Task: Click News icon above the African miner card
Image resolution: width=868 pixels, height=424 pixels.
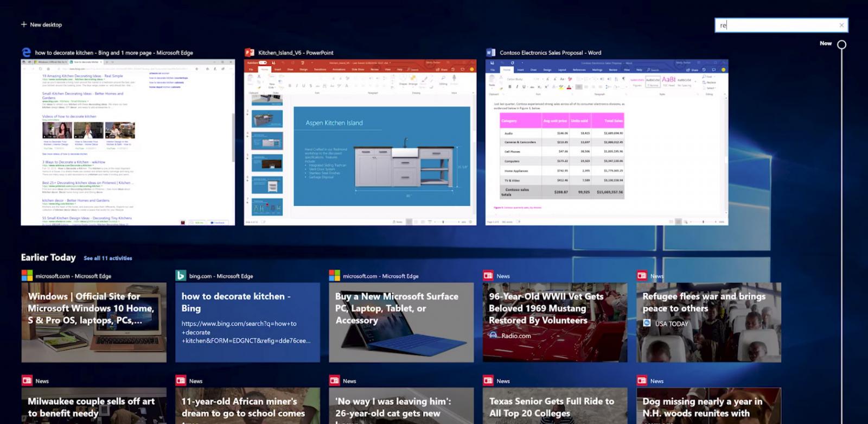Action: coord(181,381)
